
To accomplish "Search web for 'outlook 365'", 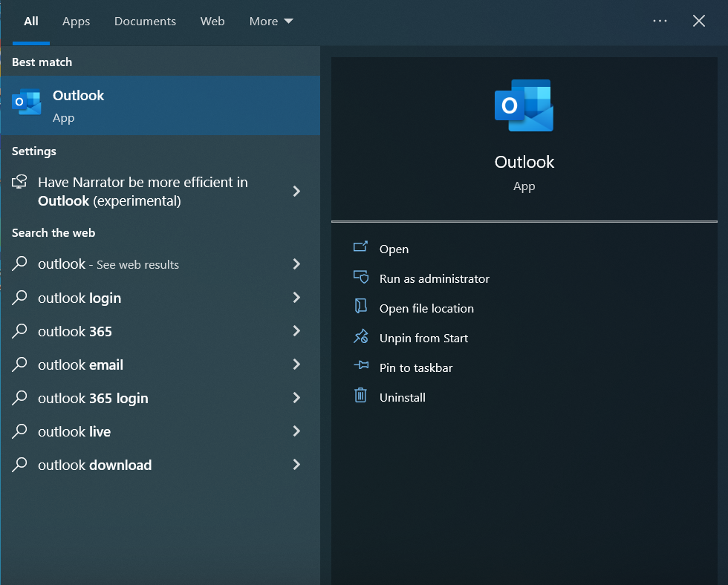I will pos(160,331).
